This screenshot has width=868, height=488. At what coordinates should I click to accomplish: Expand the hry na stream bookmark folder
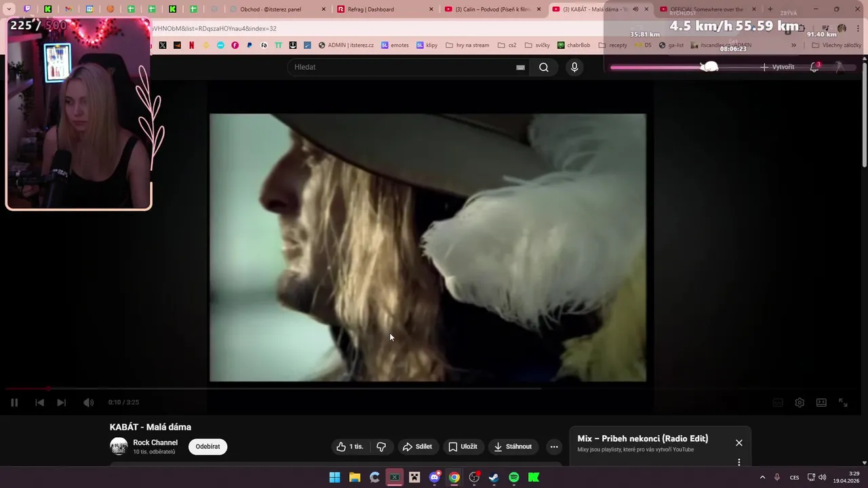(x=467, y=45)
